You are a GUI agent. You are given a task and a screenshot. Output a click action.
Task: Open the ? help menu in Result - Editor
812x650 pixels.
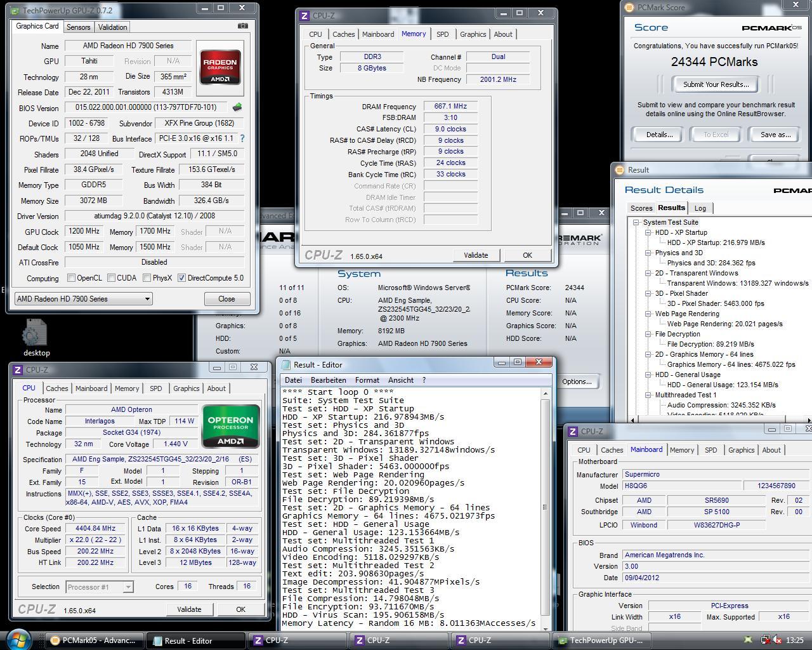[x=424, y=380]
